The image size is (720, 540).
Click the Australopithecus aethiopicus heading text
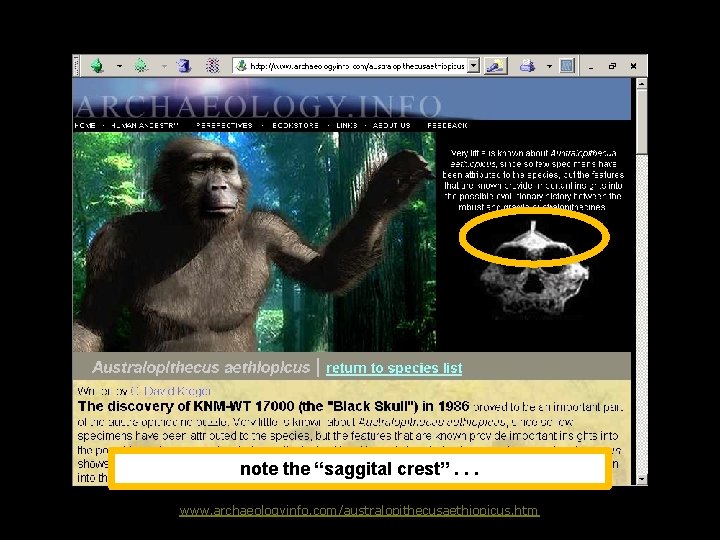201,367
